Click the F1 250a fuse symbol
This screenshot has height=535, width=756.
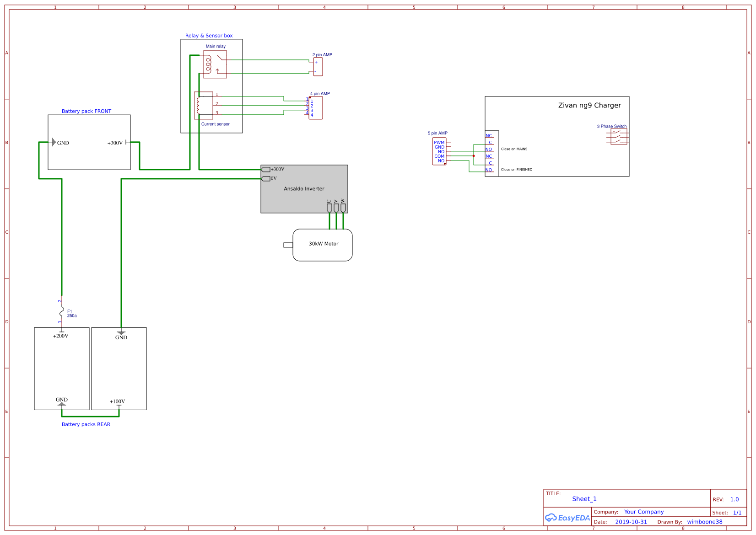coord(61,311)
